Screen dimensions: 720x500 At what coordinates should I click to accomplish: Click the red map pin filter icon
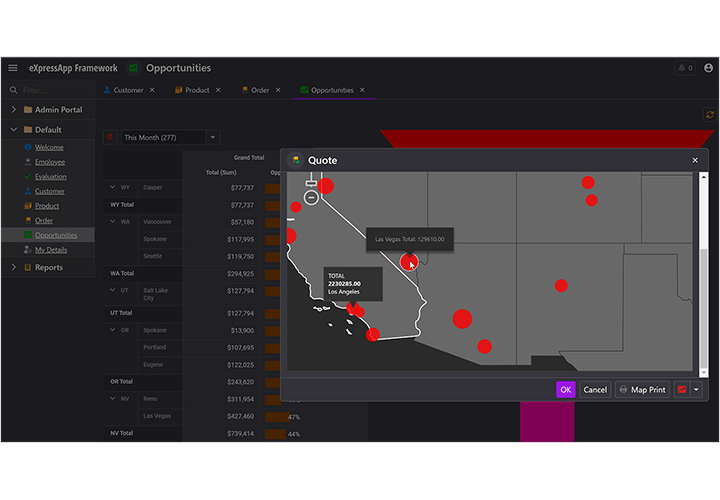(x=110, y=137)
